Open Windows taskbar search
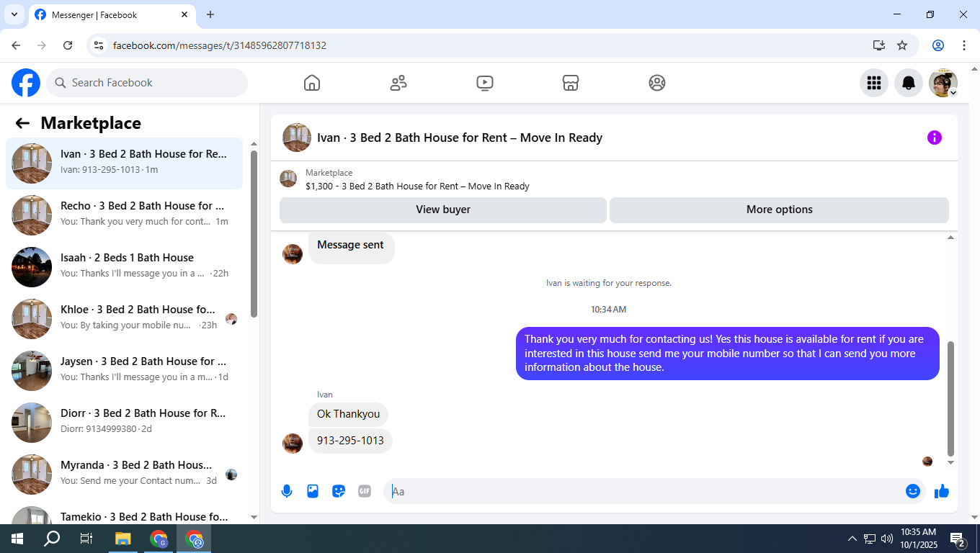The width and height of the screenshot is (980, 553). [52, 539]
